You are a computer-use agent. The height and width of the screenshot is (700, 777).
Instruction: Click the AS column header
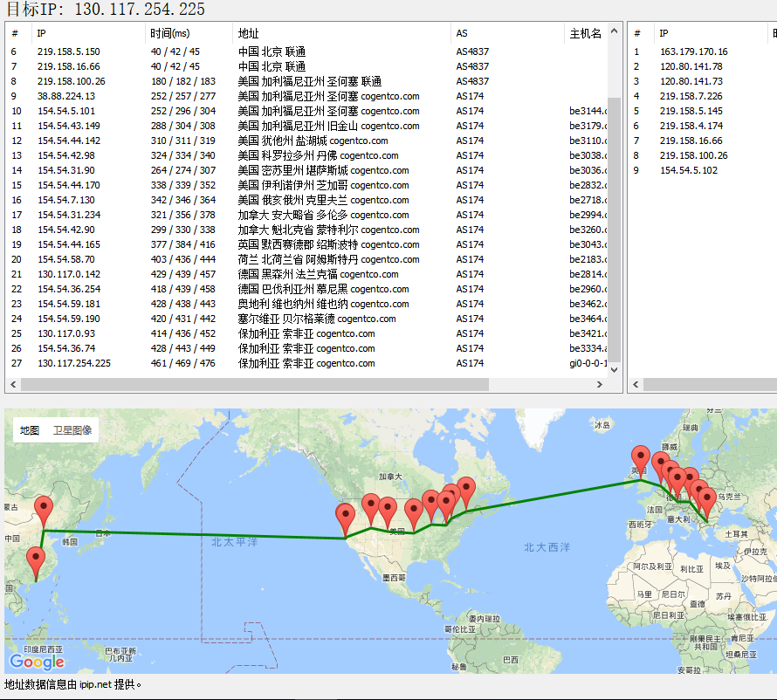(x=462, y=33)
